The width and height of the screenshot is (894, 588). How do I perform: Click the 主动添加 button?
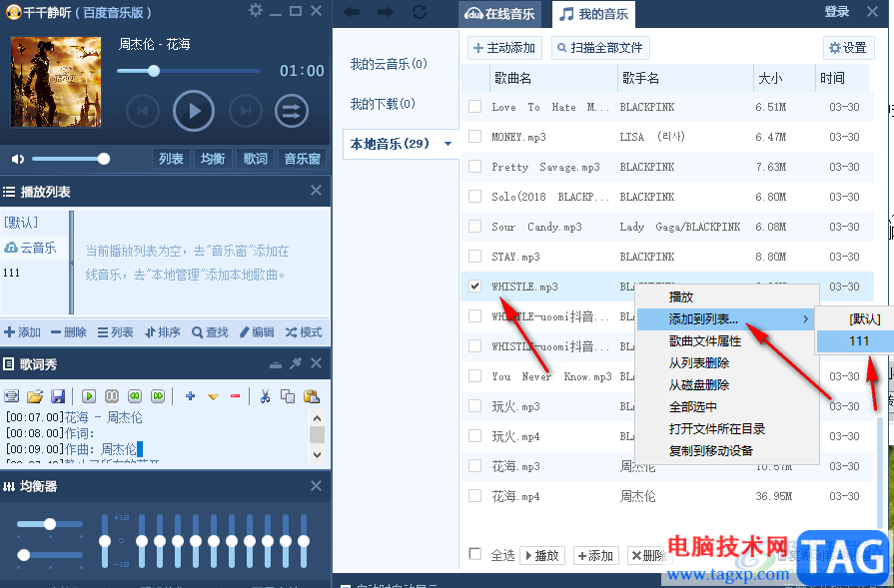[504, 48]
